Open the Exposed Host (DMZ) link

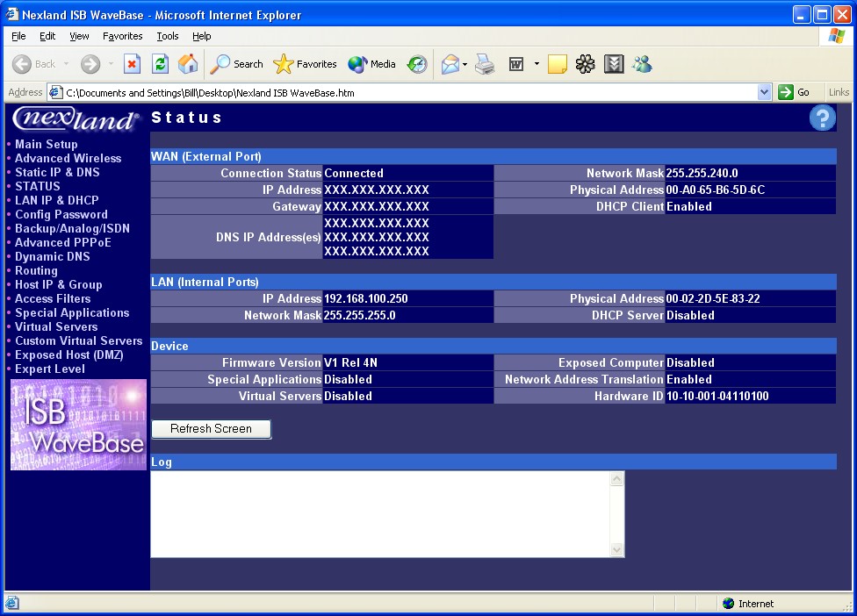click(x=68, y=355)
